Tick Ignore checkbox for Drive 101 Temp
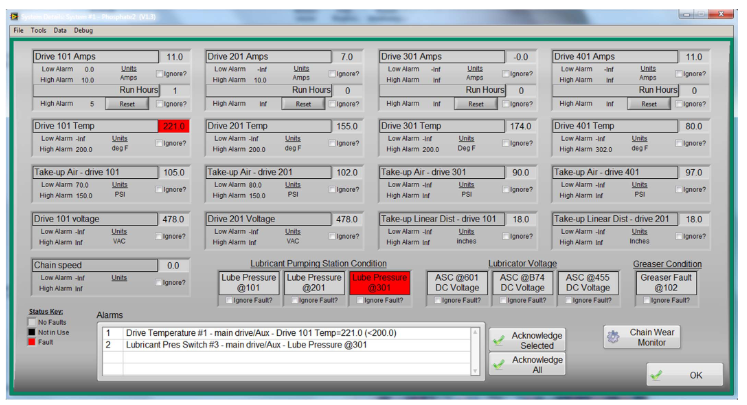This screenshot has width=747, height=405. pyautogui.click(x=159, y=143)
